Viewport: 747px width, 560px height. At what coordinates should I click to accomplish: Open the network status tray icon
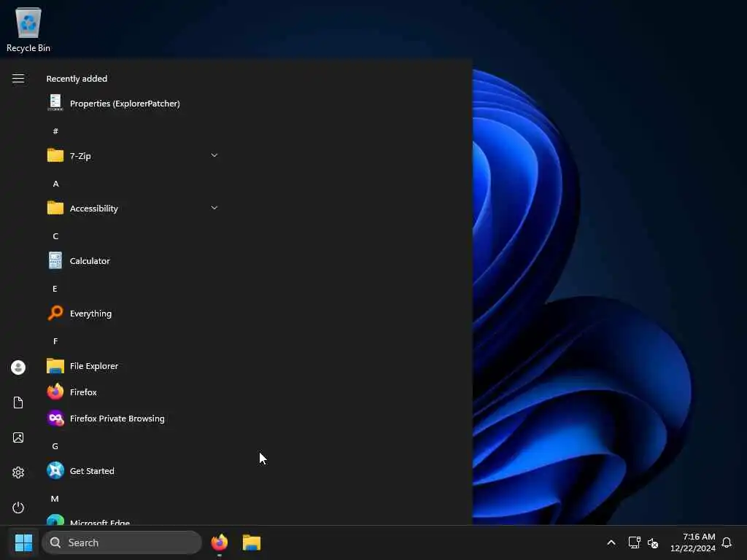[634, 542]
